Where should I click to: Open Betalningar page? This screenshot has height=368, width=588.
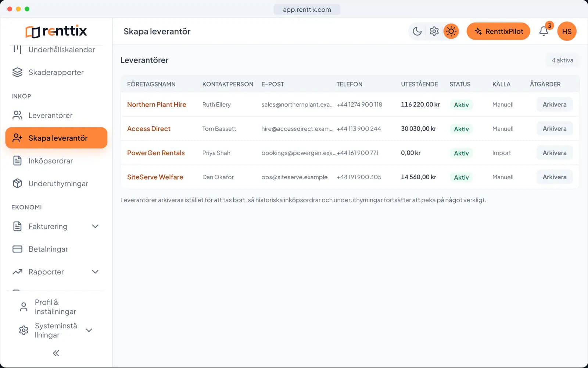[56, 249]
